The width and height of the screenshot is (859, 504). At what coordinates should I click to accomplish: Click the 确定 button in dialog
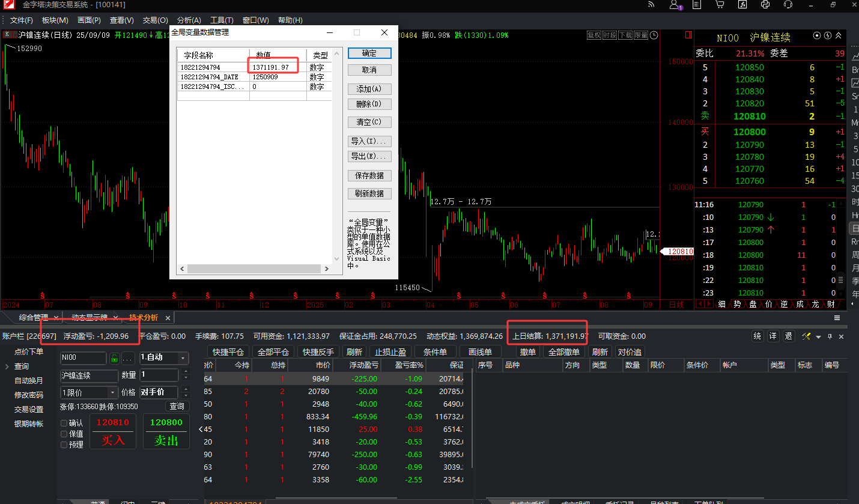click(369, 53)
